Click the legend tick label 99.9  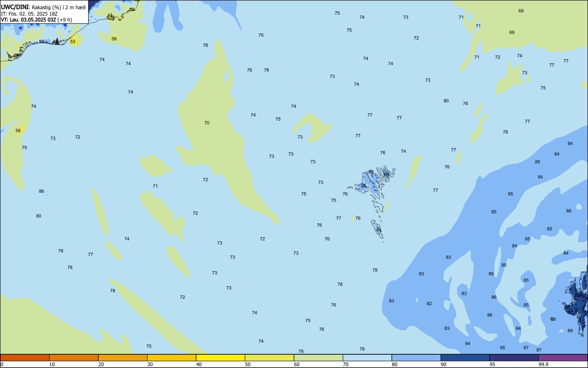click(543, 364)
